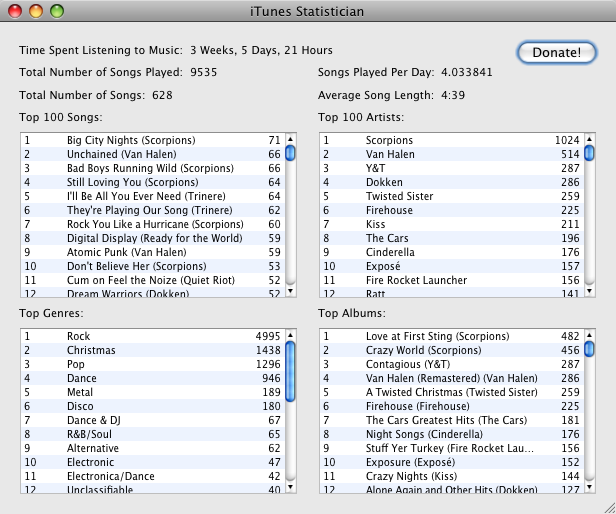Select song Don't Believe Her (Scorpions)
The image size is (616, 514).
pyautogui.click(x=153, y=266)
